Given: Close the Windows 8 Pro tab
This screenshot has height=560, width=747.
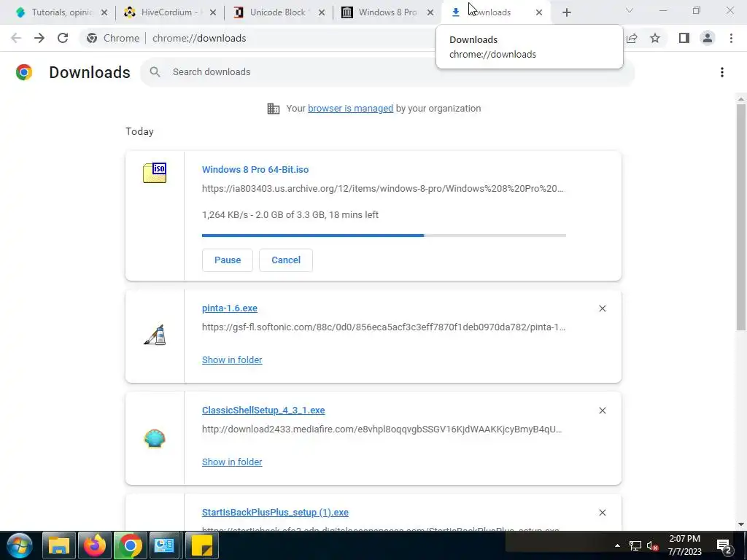Looking at the screenshot, I should pos(430,12).
